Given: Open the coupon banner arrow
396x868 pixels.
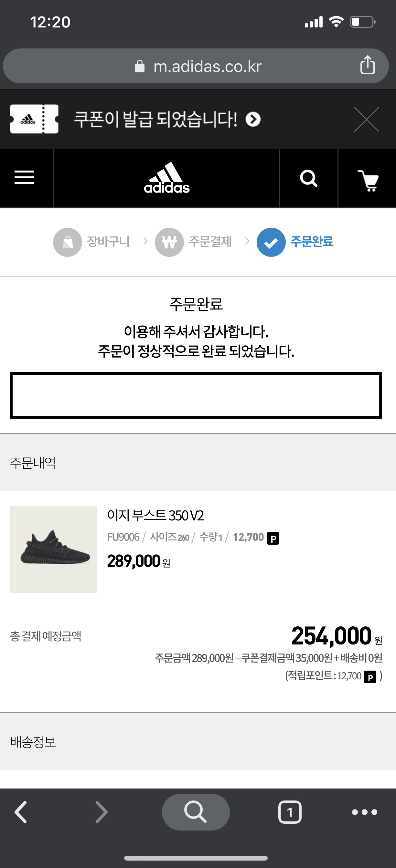Looking at the screenshot, I should click(253, 119).
